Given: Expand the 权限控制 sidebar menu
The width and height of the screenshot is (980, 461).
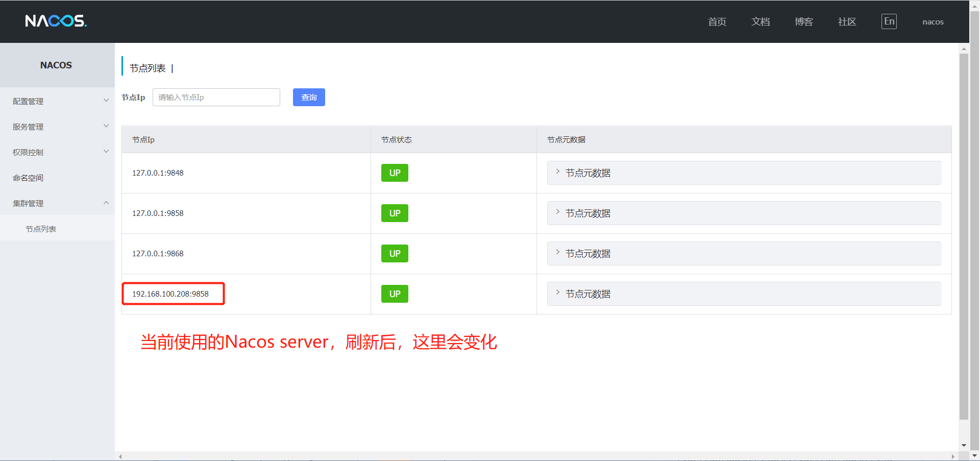Looking at the screenshot, I should [x=57, y=152].
